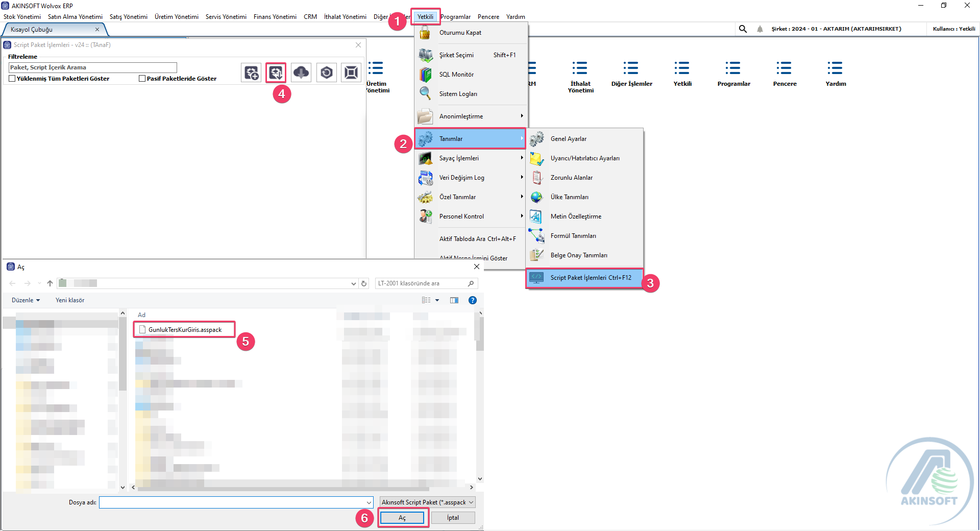Click the add new script package icon
Viewport: 980px width, 531px height.
click(x=251, y=73)
